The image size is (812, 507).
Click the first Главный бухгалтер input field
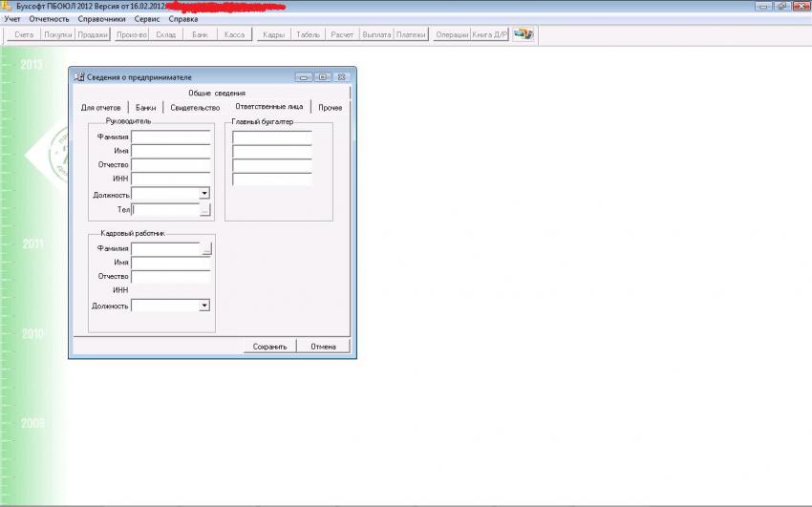pos(271,137)
